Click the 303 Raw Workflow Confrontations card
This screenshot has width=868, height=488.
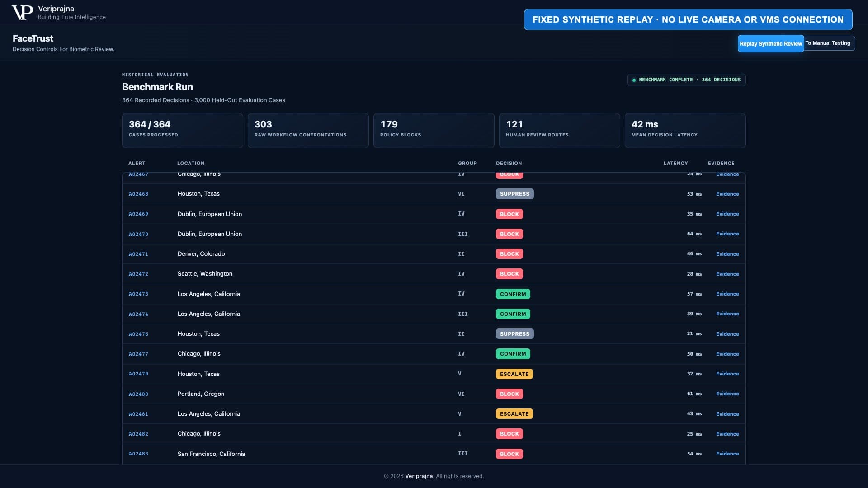coord(308,131)
